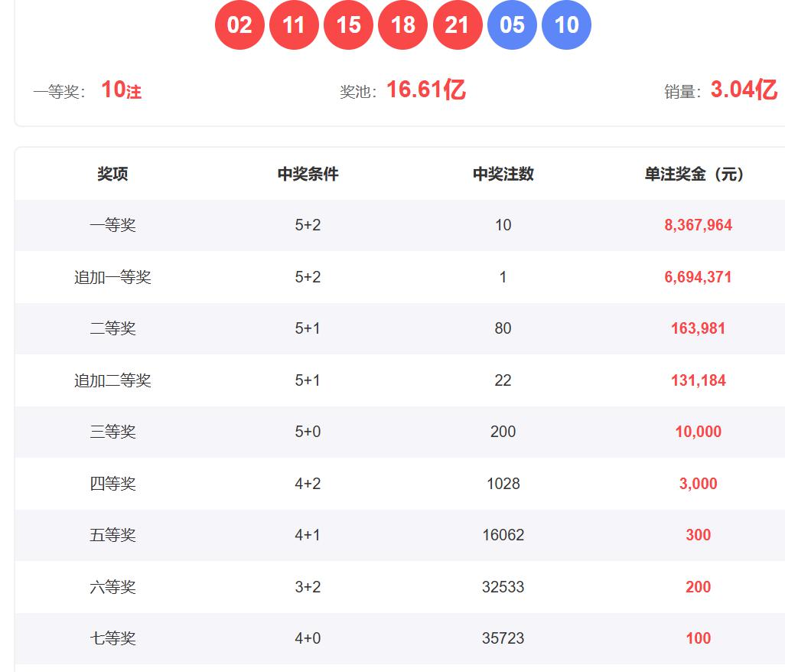Click the 七等奖 row label
This screenshot has width=785, height=672.
coord(112,638)
